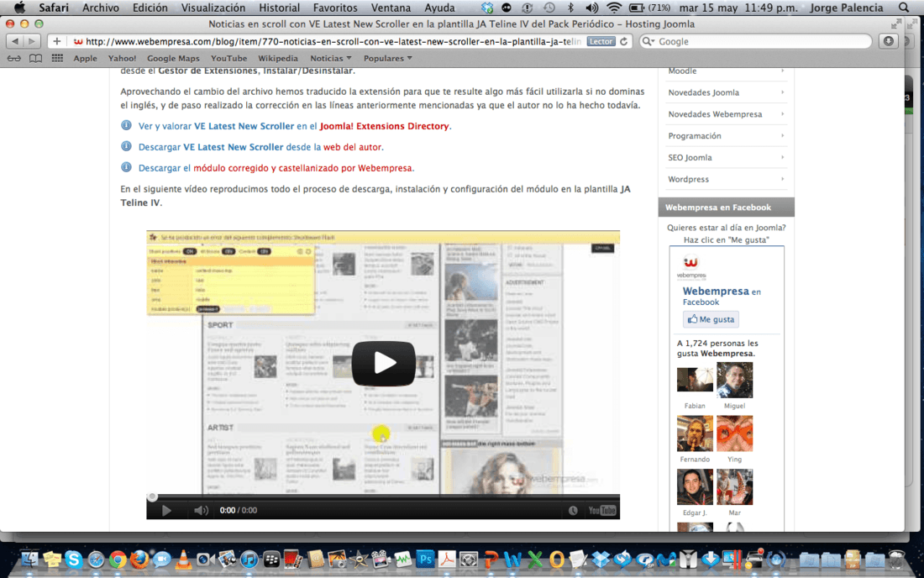Click play icon in video control bar

click(166, 510)
